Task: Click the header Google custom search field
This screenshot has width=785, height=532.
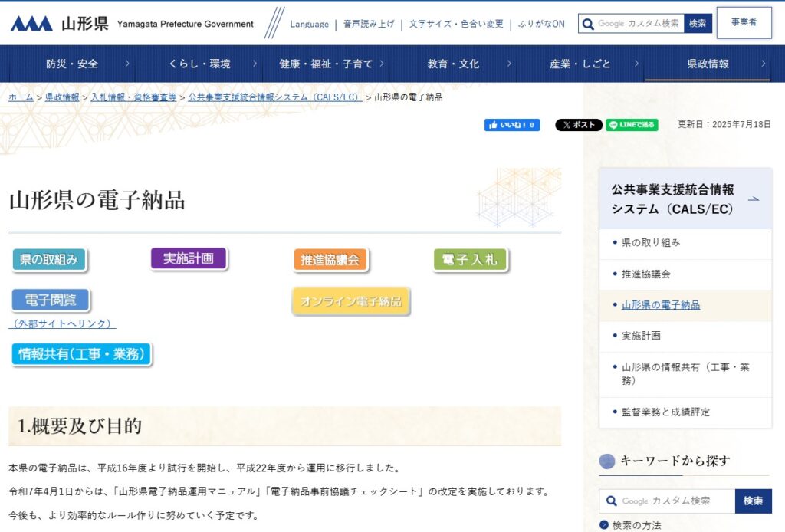Action: point(639,24)
